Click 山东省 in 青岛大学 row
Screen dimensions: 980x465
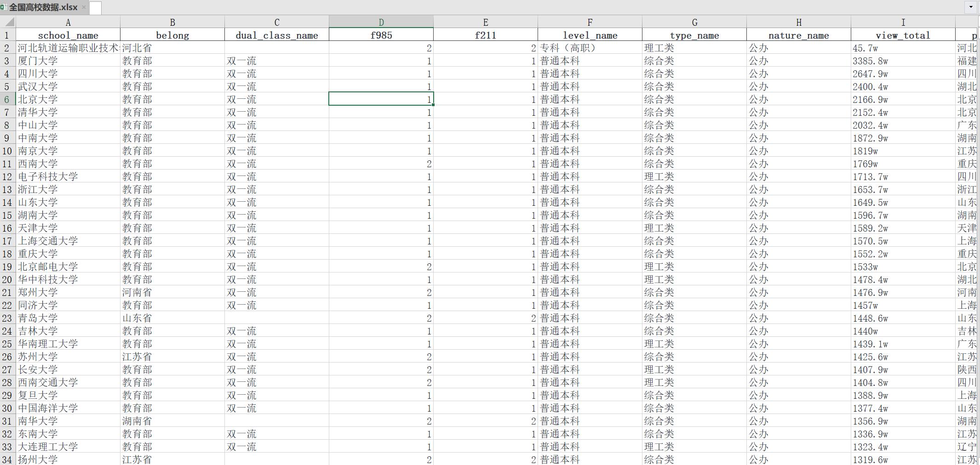click(172, 318)
